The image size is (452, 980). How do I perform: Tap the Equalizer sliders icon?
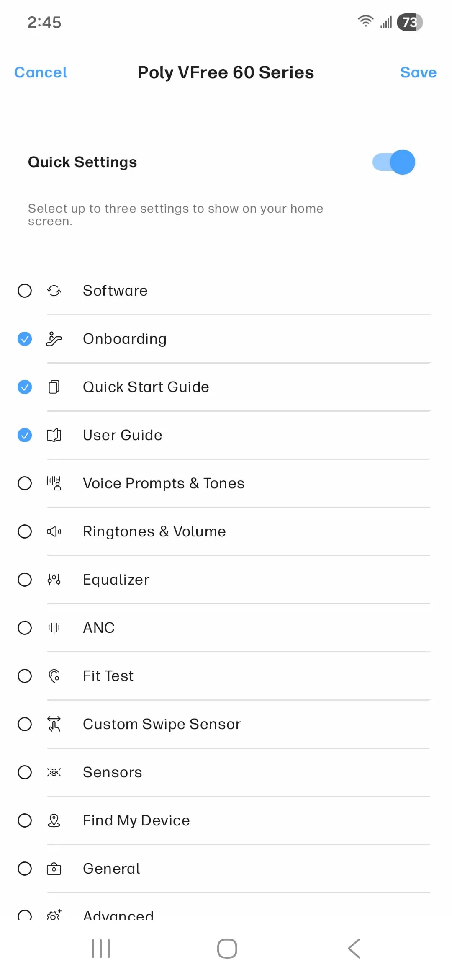click(x=54, y=580)
